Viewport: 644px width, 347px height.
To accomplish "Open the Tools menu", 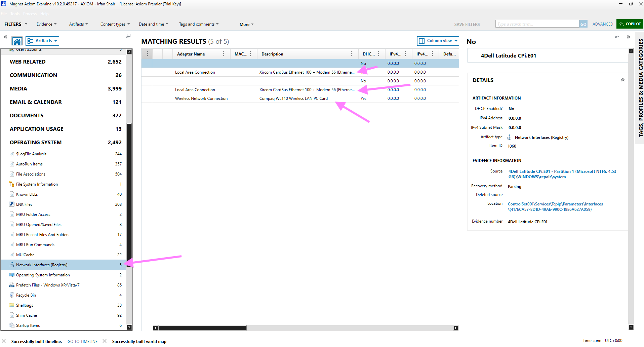I will click(x=15, y=14).
